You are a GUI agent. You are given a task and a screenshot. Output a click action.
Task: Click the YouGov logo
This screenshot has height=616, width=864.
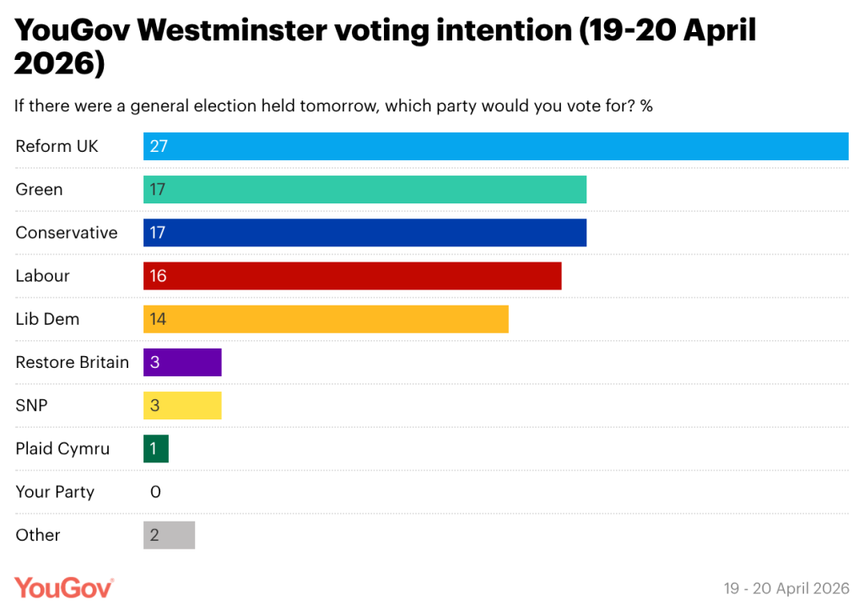coord(64,587)
